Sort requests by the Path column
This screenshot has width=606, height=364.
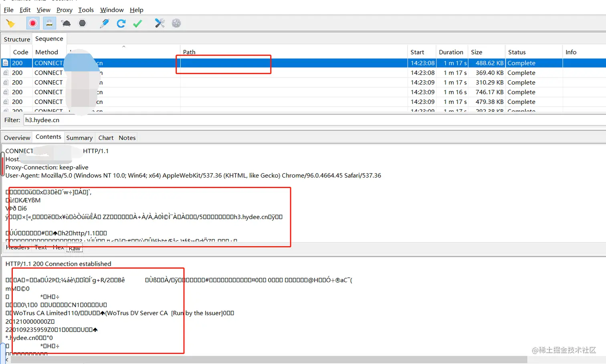tap(293, 52)
